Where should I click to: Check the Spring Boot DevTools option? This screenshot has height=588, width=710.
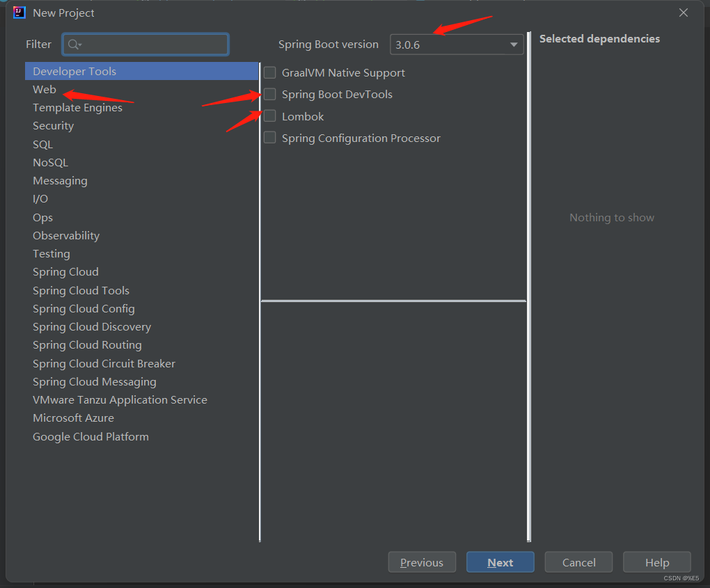pos(270,94)
